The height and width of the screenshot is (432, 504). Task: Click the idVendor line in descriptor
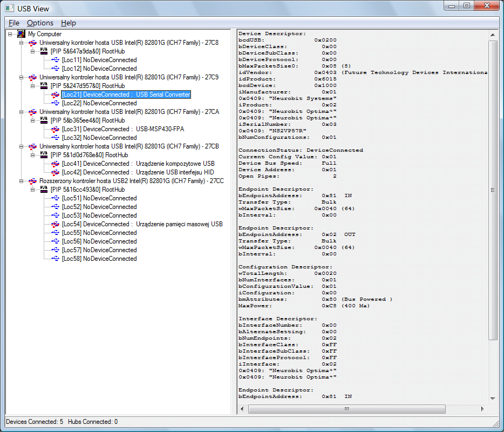363,72
